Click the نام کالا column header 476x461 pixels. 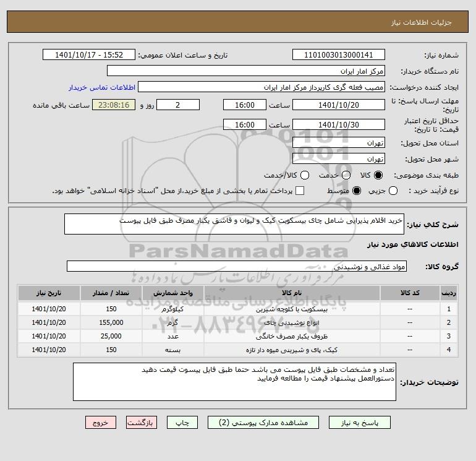click(x=292, y=293)
